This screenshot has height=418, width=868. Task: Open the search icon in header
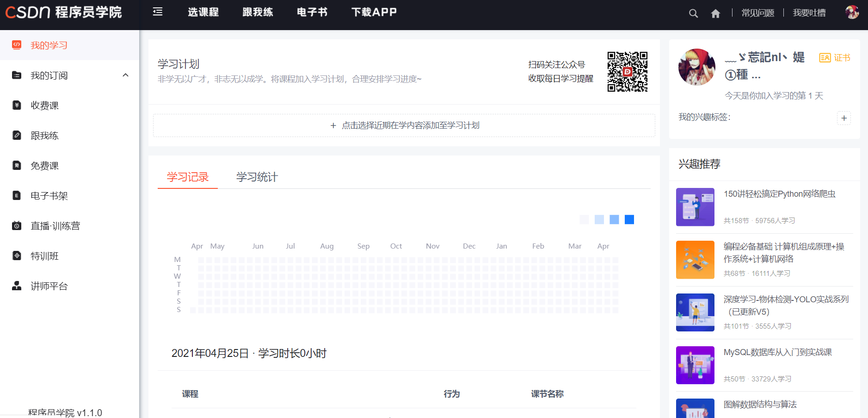693,13
